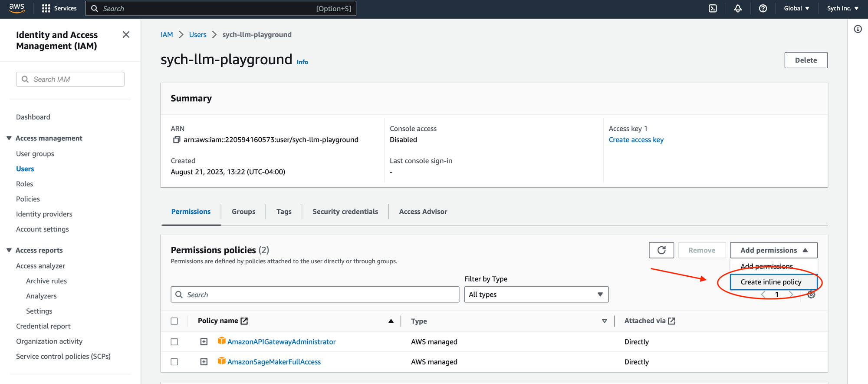Click the AmazonAPIGatewayAdministrator policy cube icon
This screenshot has width=868, height=384.
(222, 341)
